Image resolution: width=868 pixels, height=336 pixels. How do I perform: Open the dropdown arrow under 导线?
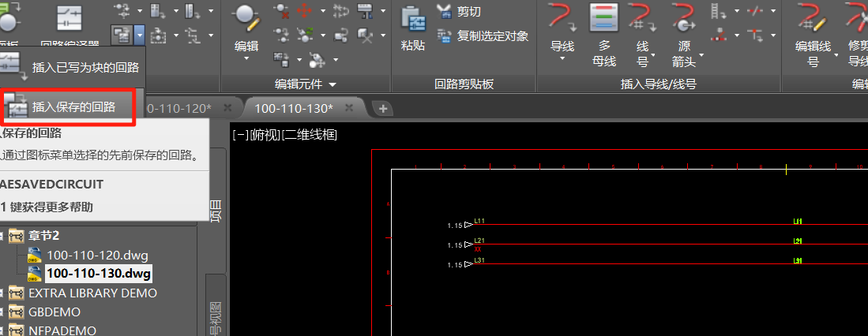click(562, 58)
